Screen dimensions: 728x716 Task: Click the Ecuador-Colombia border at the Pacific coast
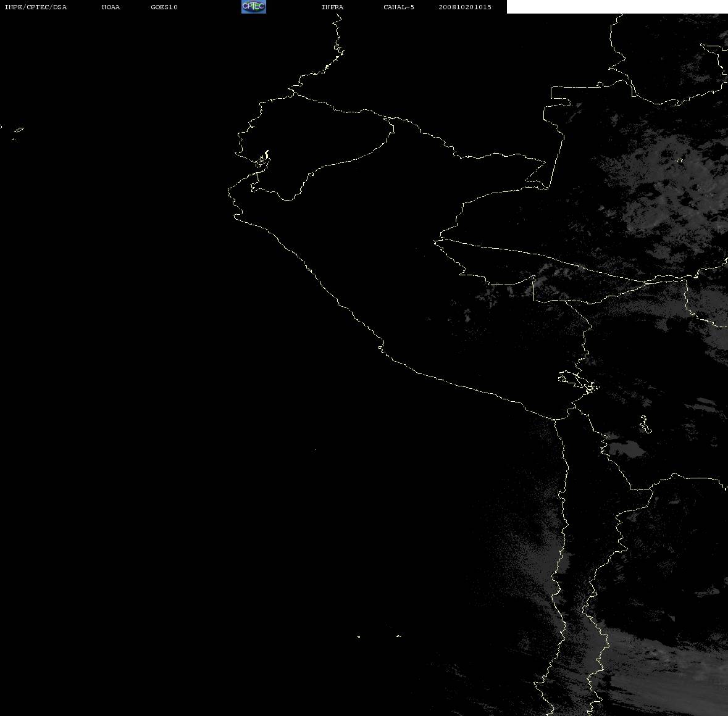click(x=293, y=93)
